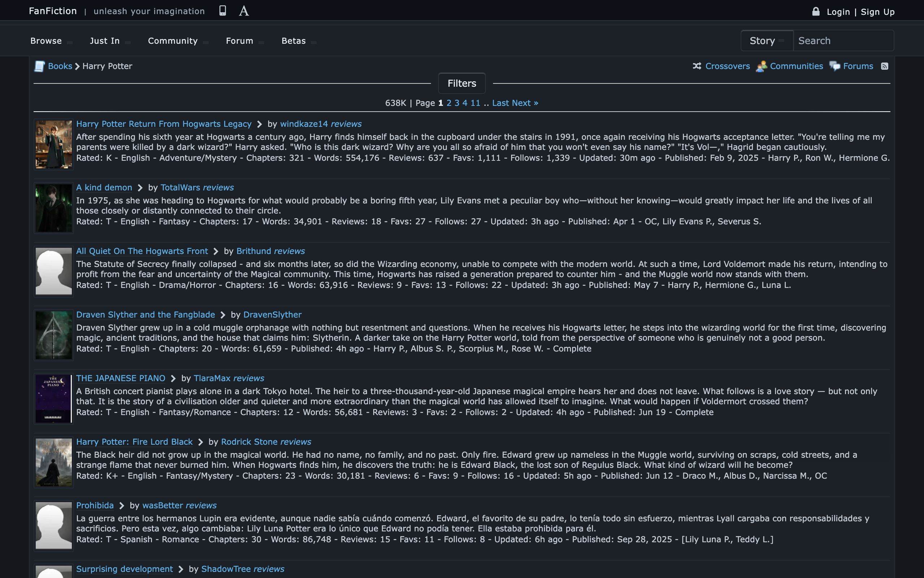Open author windkaze14's profile
This screenshot has width=924, height=578.
pos(304,124)
